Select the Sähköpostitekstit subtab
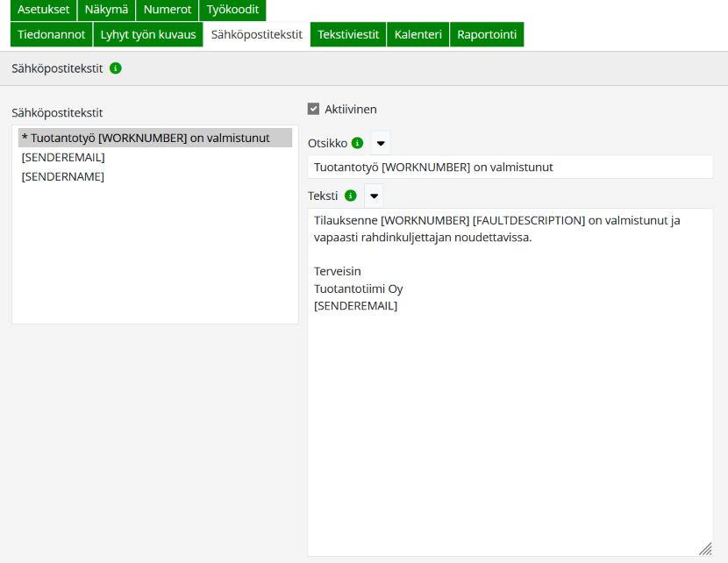 point(257,34)
